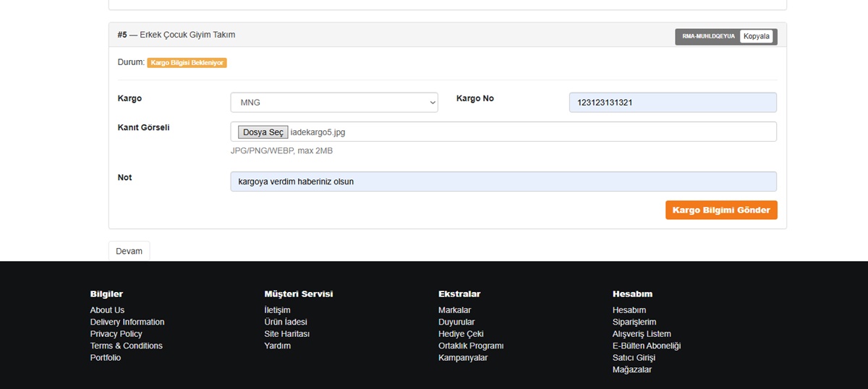
Task: Submit with Kargo Bilgimi Gönder button
Action: 720,210
